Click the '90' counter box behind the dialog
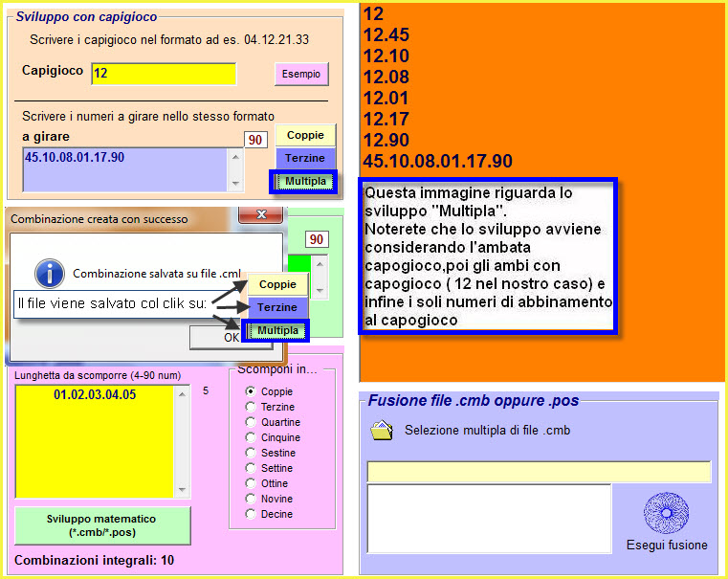Viewport: 728px width, 579px height. point(317,239)
